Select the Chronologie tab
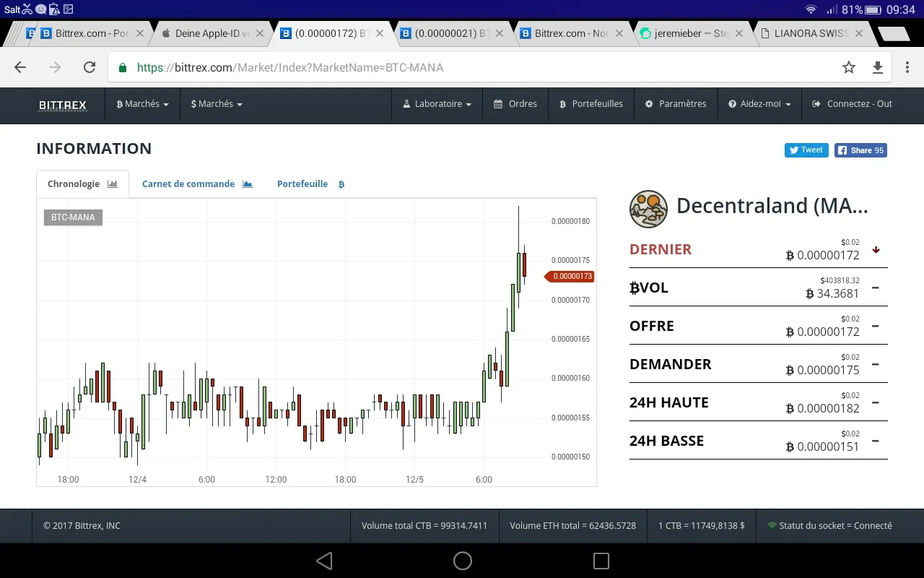 pyautogui.click(x=82, y=184)
